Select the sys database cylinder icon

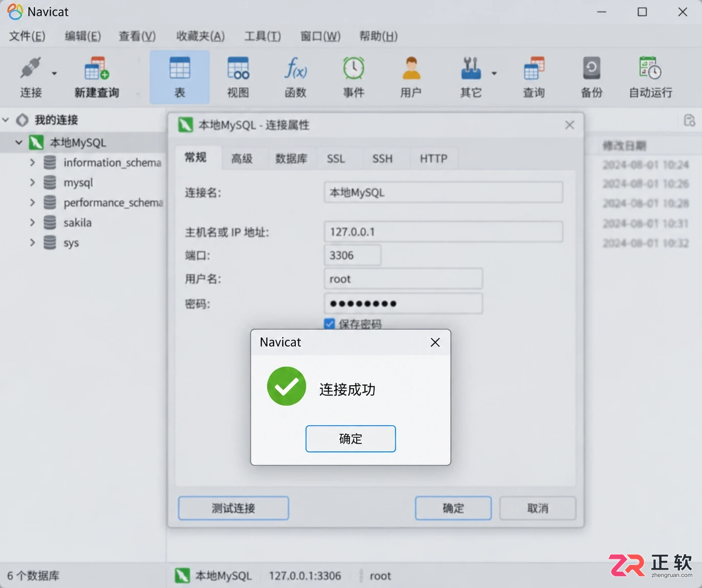click(x=50, y=242)
